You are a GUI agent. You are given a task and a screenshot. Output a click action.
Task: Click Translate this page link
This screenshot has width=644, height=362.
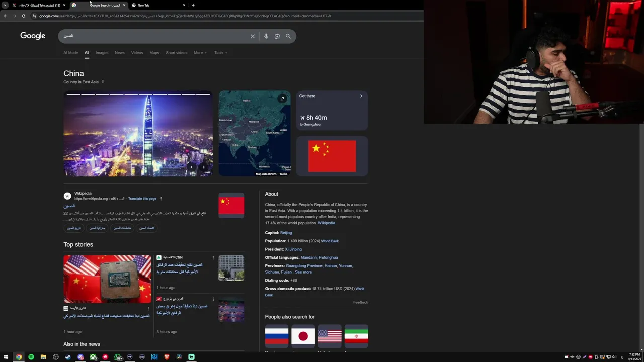(142, 199)
